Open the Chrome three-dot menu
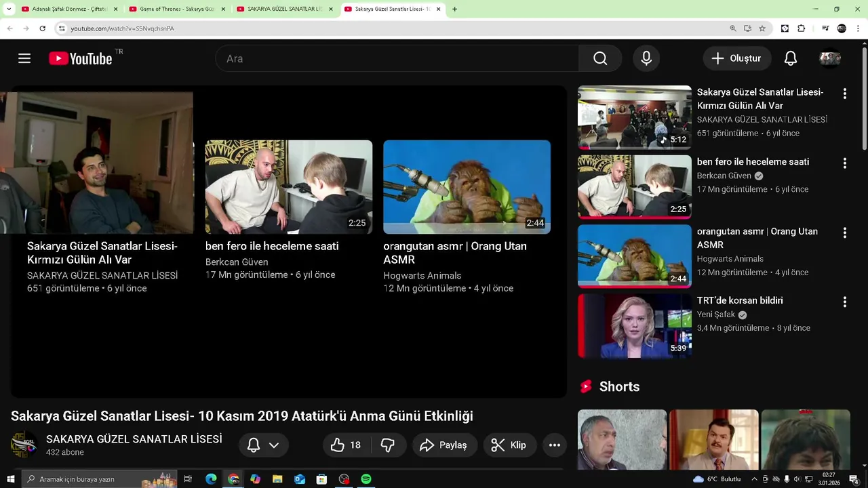Image resolution: width=868 pixels, height=488 pixels. point(858,28)
